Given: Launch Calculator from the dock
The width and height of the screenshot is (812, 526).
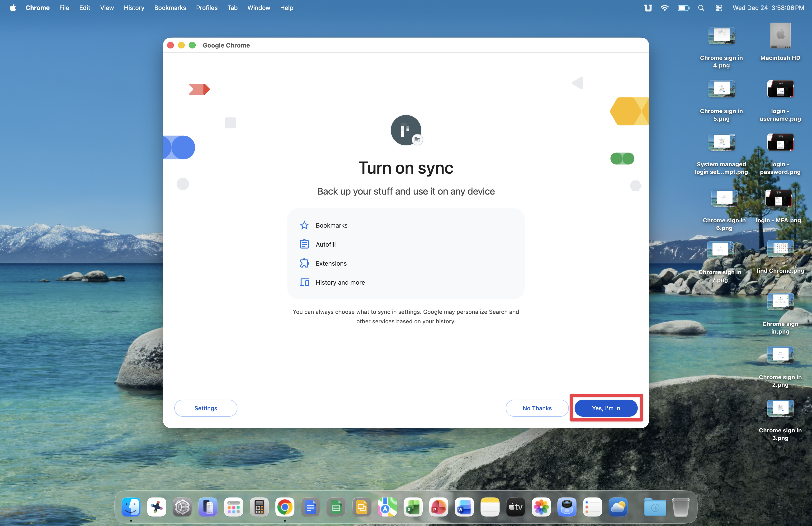Looking at the screenshot, I should [x=259, y=507].
